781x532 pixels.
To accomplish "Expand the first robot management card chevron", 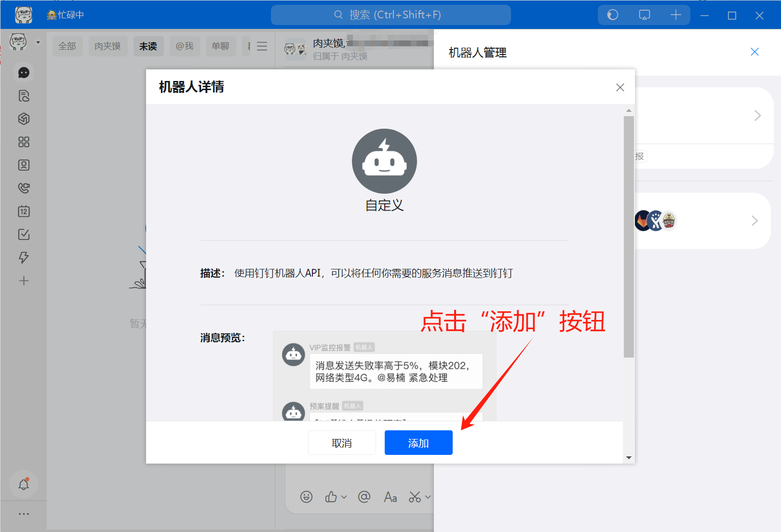I will point(757,116).
